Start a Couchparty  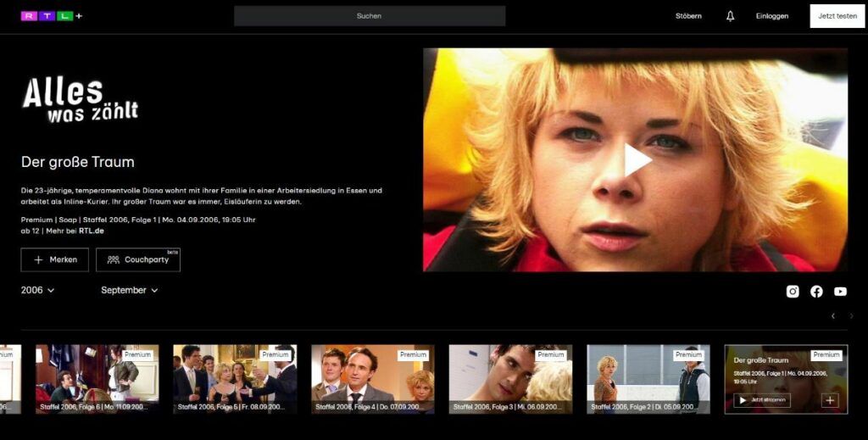[x=138, y=259]
